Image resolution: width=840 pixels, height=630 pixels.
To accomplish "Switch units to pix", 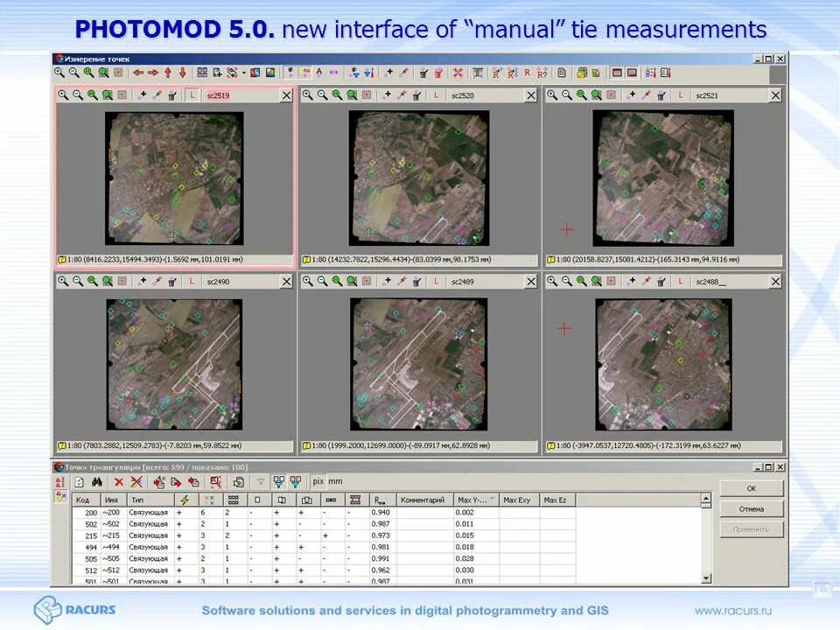I will pos(318,481).
